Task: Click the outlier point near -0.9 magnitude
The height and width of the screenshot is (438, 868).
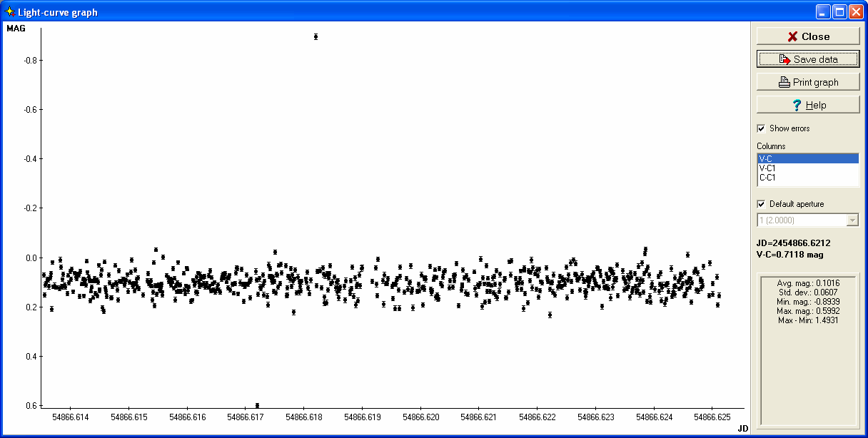Action: pyautogui.click(x=316, y=36)
